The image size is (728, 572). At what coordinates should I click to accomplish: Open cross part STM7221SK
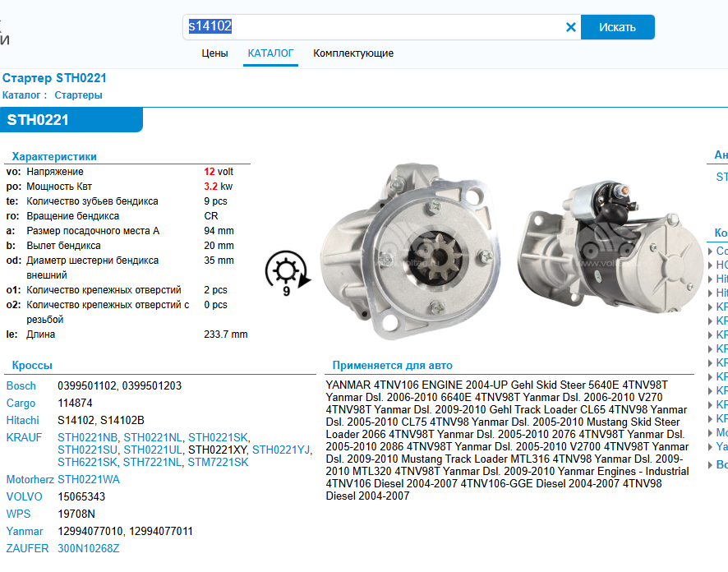coord(218,463)
